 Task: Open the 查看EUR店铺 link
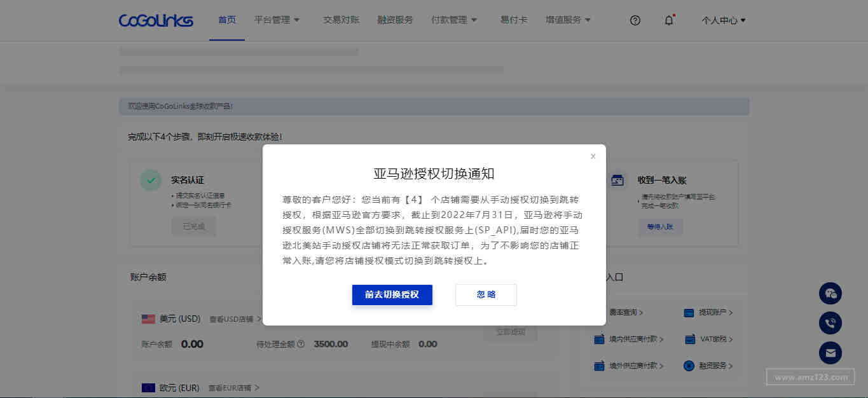coord(234,388)
